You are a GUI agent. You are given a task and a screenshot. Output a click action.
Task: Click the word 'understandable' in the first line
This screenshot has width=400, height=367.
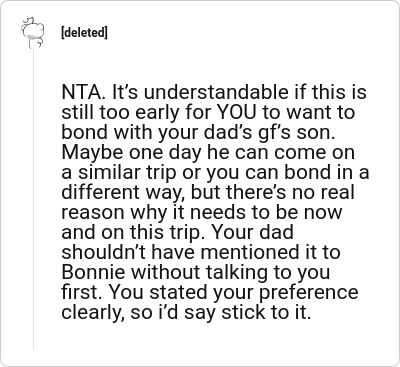click(x=216, y=92)
